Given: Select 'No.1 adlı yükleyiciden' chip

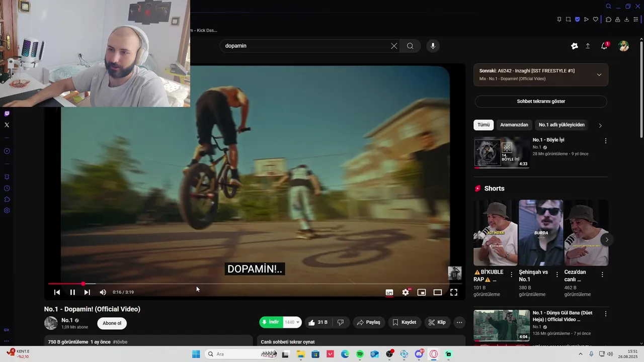Looking at the screenshot, I should pyautogui.click(x=561, y=125).
